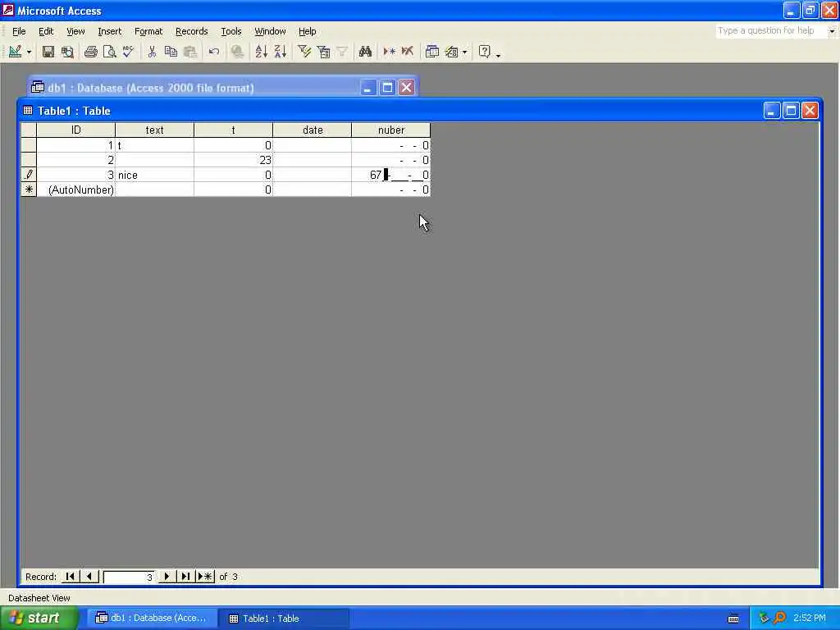
Task: Apply Filter By Selection icon
Action: coord(304,52)
